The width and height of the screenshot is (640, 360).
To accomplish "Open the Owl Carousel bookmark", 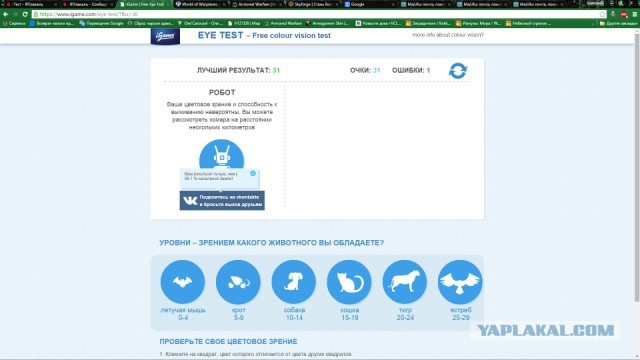I will coord(200,23).
